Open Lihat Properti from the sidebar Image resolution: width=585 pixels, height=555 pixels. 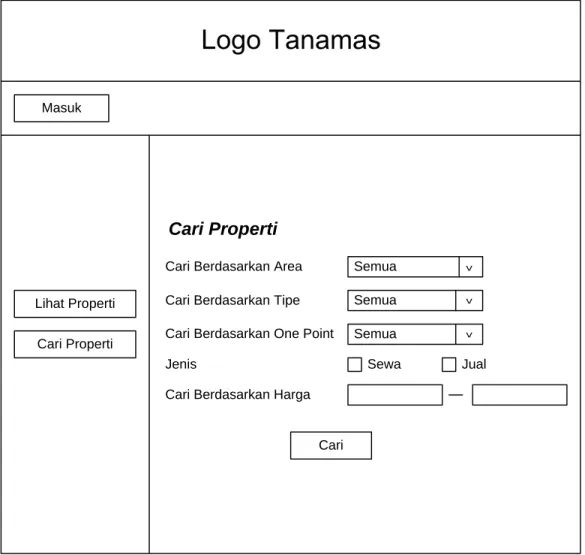[75, 304]
